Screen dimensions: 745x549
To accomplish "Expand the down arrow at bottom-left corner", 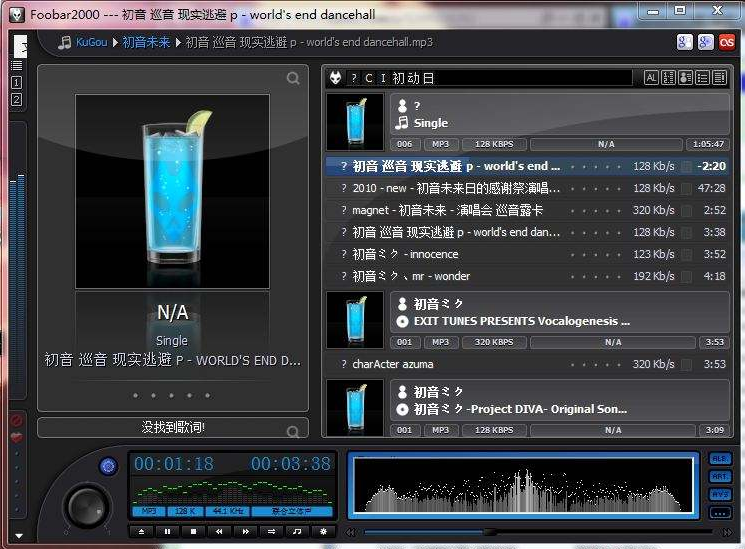I will click(19, 536).
